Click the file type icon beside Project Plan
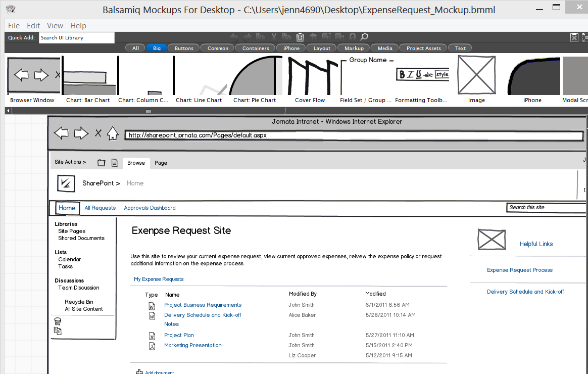This screenshot has height=374, width=588. (x=152, y=336)
